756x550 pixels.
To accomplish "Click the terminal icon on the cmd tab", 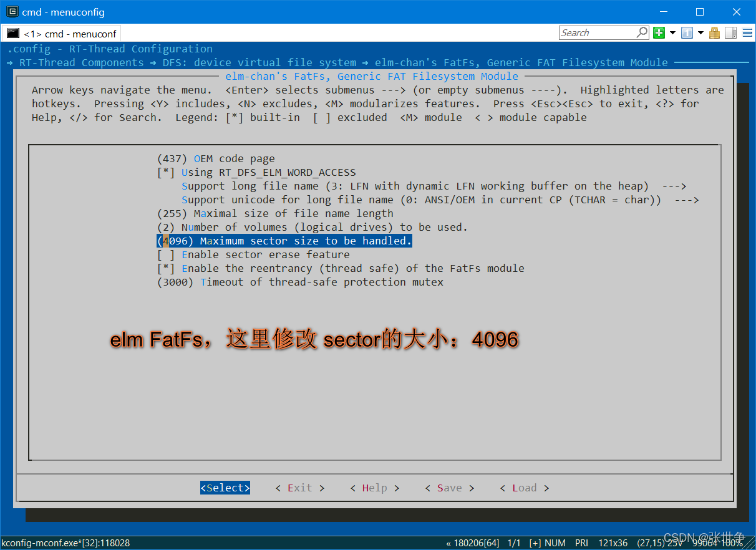I will [13, 32].
